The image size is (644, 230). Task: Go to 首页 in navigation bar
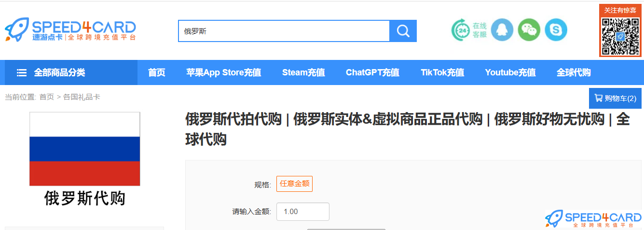tap(157, 72)
